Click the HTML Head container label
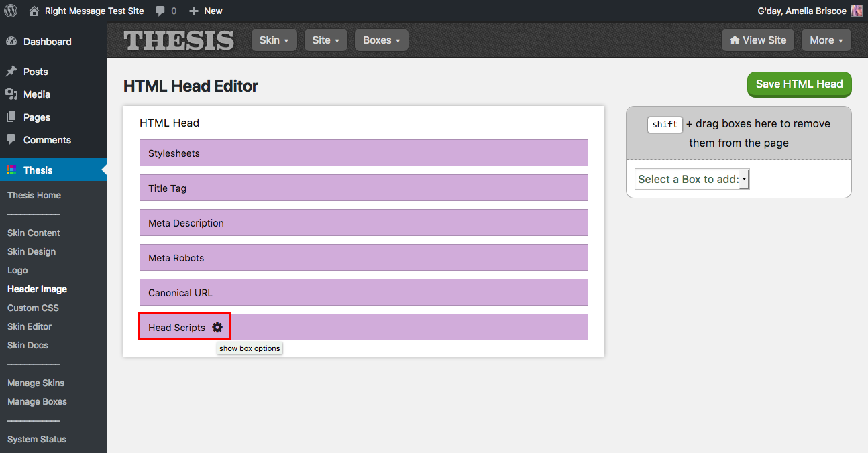Viewport: 868px width, 453px height. (169, 123)
